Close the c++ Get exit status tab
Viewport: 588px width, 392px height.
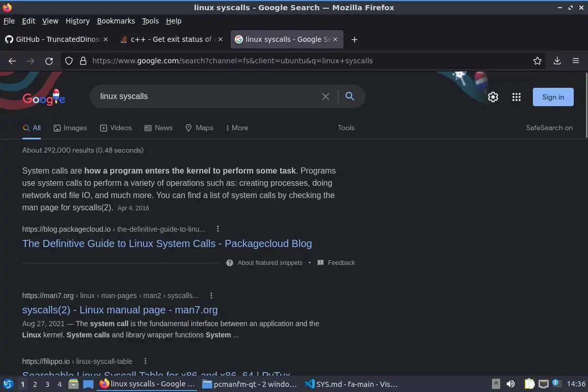tap(220, 39)
